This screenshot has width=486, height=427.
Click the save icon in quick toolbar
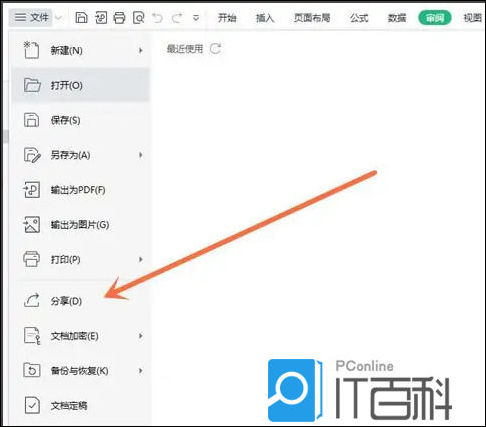point(81,17)
